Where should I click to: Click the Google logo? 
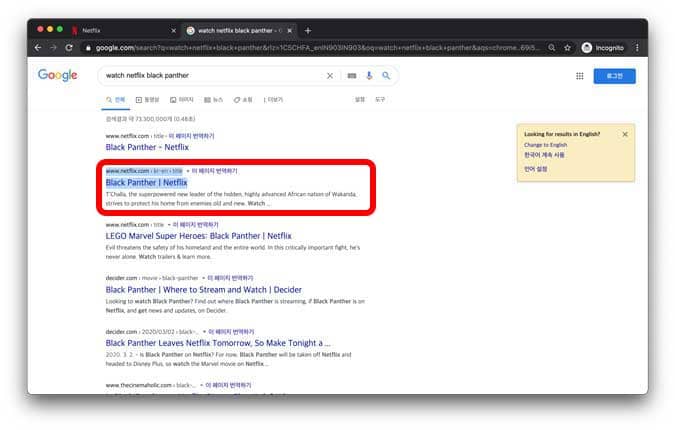(x=58, y=75)
